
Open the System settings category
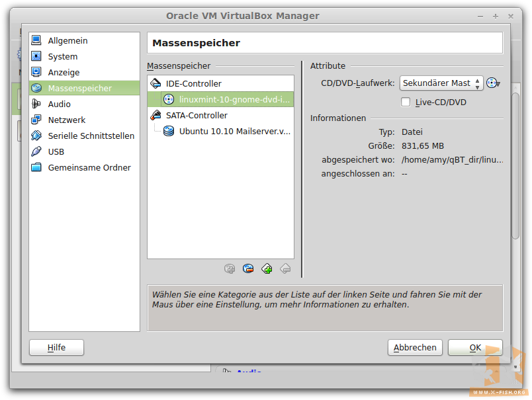coord(84,56)
